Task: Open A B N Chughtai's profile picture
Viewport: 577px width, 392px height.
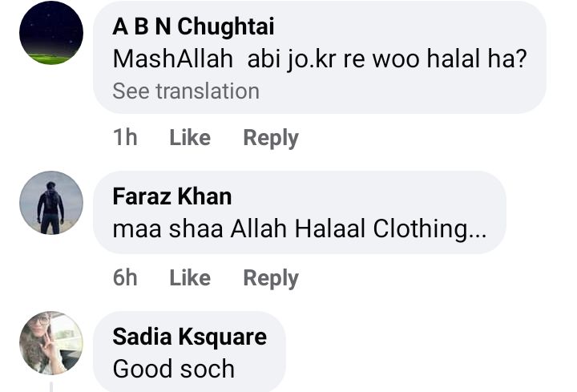Action: (51, 33)
